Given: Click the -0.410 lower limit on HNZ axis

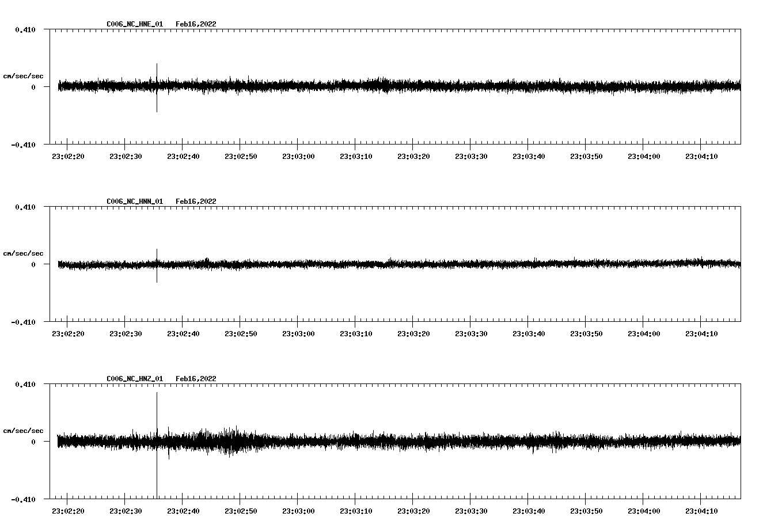Looking at the screenshot, I should pos(23,499).
